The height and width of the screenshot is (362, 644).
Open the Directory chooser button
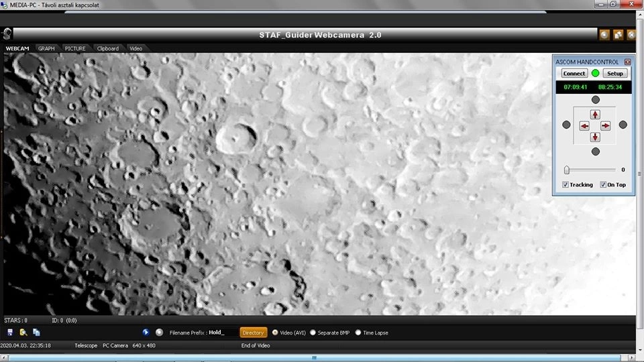253,333
